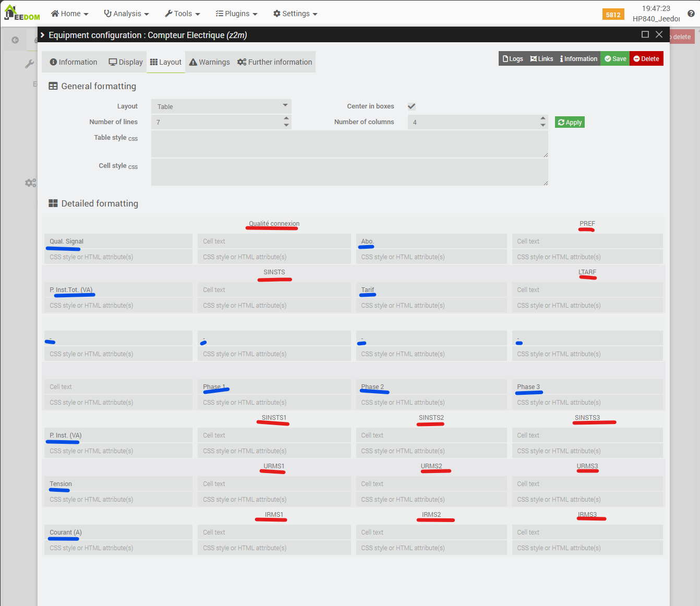Click the wrench icon in left sidebar
The image size is (700, 606).
point(29,64)
